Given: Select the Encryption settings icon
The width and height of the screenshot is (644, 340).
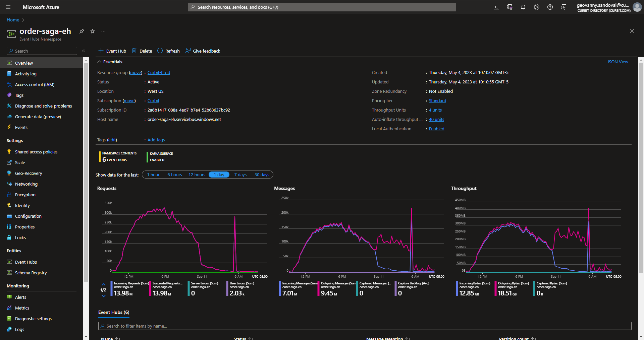Looking at the screenshot, I should click(x=9, y=195).
